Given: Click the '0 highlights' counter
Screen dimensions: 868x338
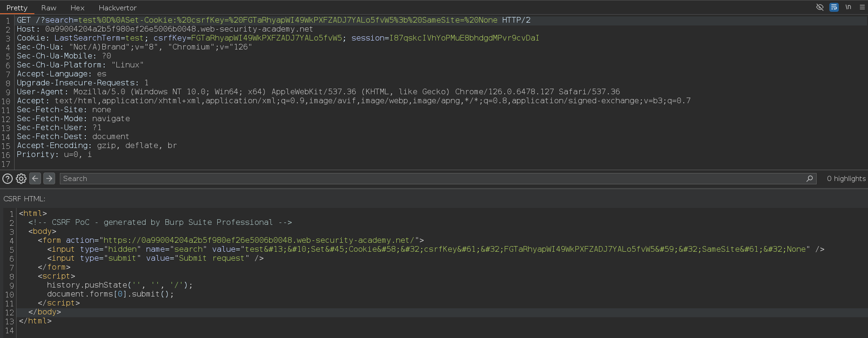Looking at the screenshot, I should (x=846, y=179).
